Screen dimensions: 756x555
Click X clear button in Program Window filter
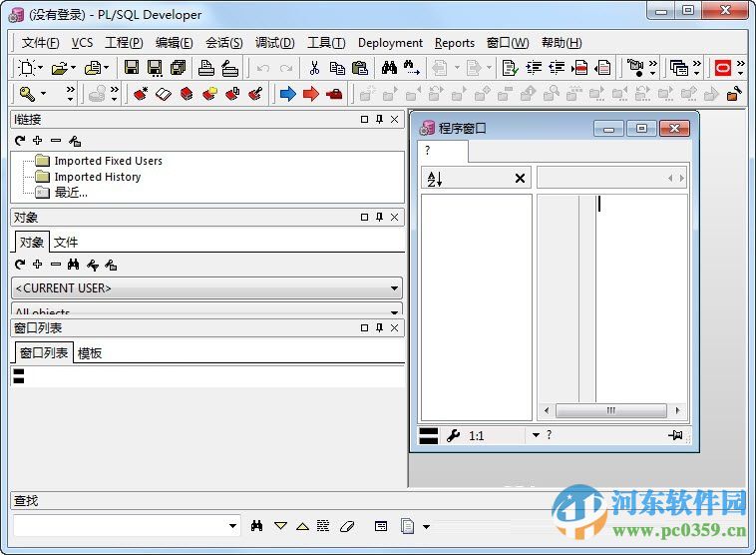point(520,178)
